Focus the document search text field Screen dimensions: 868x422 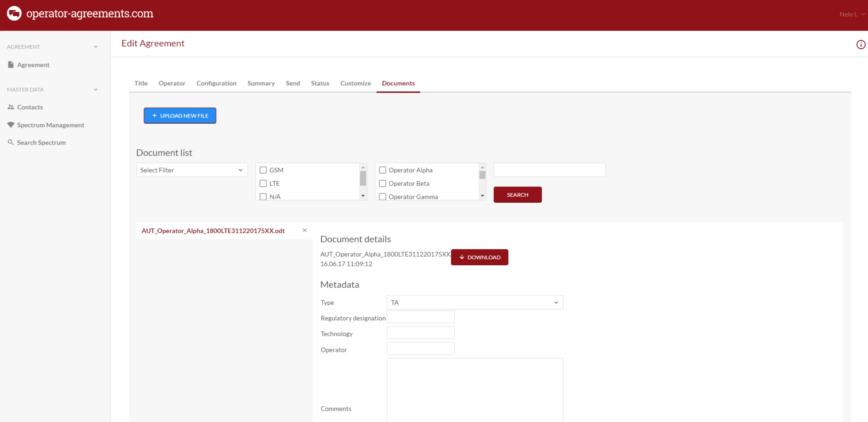coord(549,170)
